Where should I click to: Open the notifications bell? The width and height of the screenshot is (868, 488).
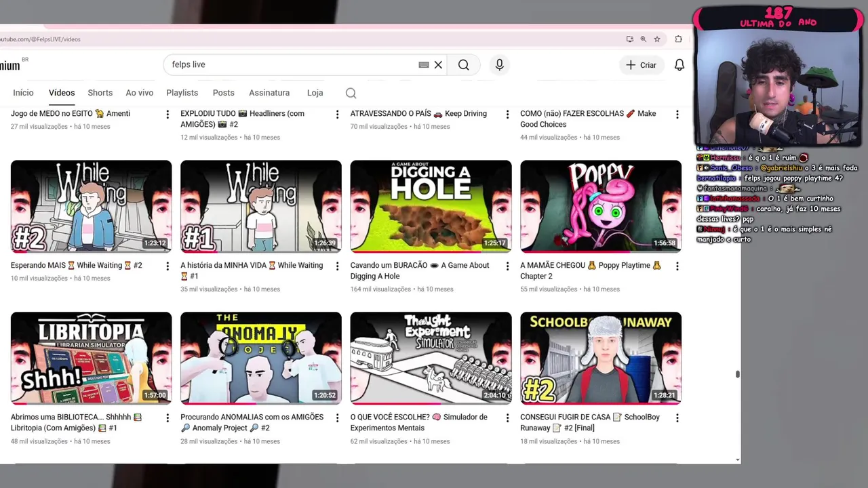pyautogui.click(x=679, y=65)
